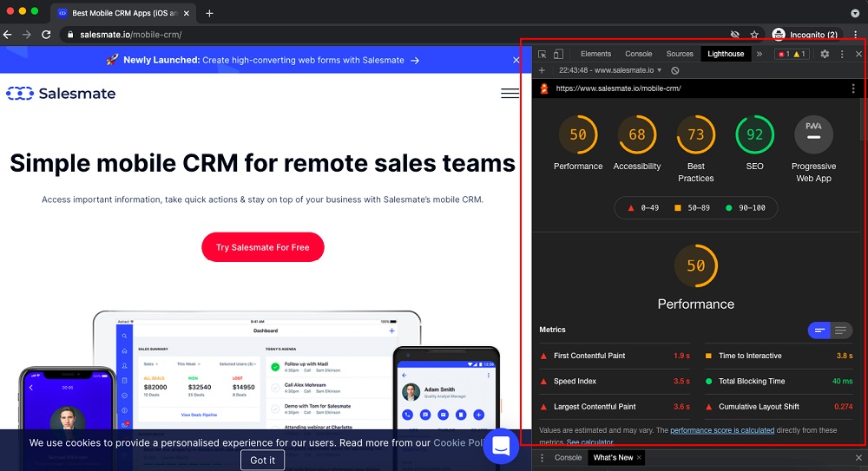Click the browser forward arrow
The image size is (868, 471).
pyautogui.click(x=27, y=35)
